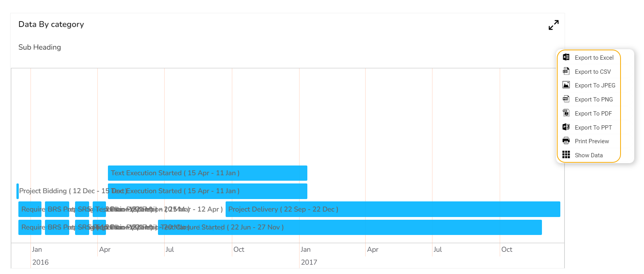The image size is (644, 274).
Task: Select the Show Data option
Action: click(588, 155)
